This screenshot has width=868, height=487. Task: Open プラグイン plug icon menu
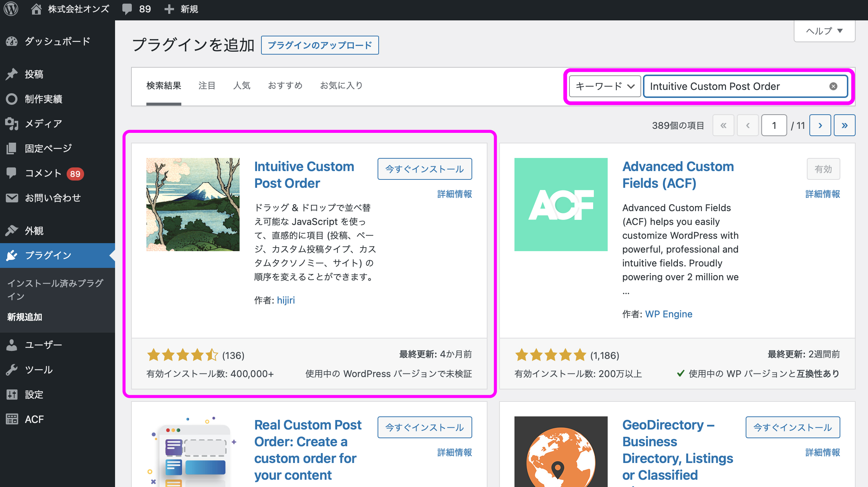[12, 256]
